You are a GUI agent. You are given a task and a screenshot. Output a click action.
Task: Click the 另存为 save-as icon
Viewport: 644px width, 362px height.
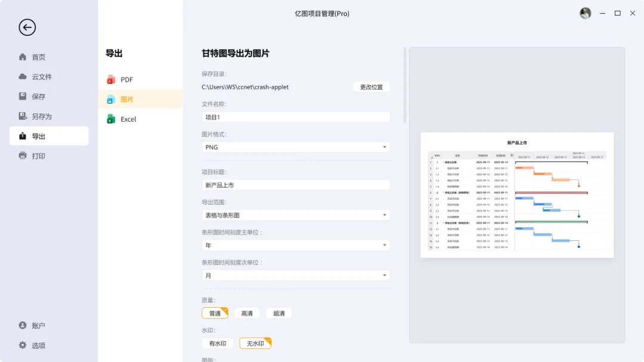tap(23, 116)
